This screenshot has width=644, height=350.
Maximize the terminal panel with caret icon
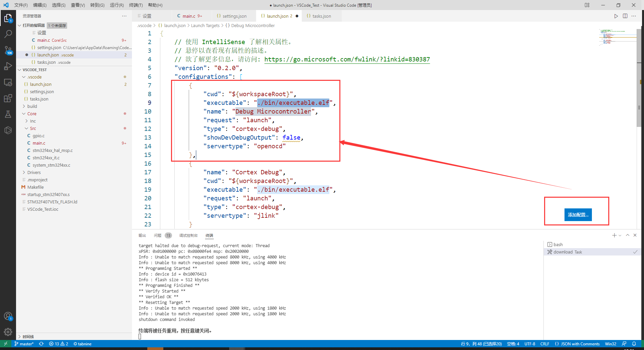[628, 235]
